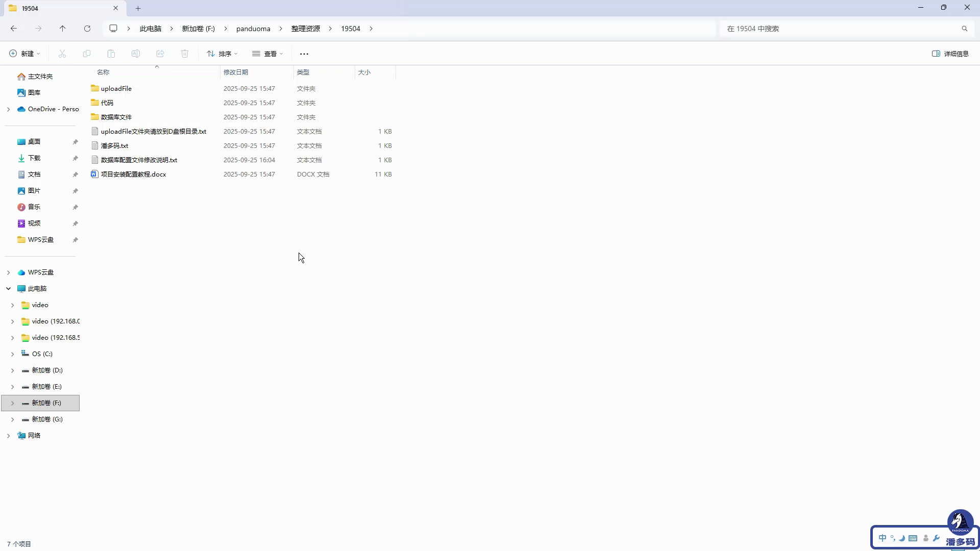
Task: Click the 新建 new button
Action: [24, 54]
